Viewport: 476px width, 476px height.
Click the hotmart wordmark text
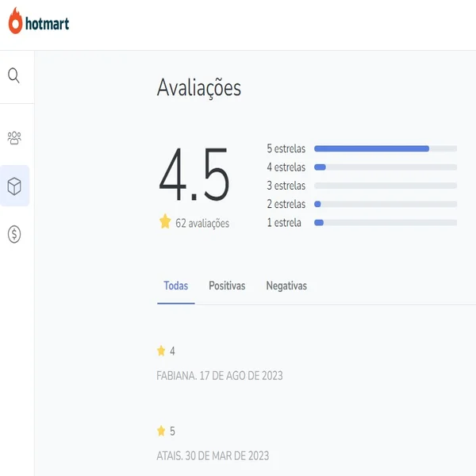(48, 24)
